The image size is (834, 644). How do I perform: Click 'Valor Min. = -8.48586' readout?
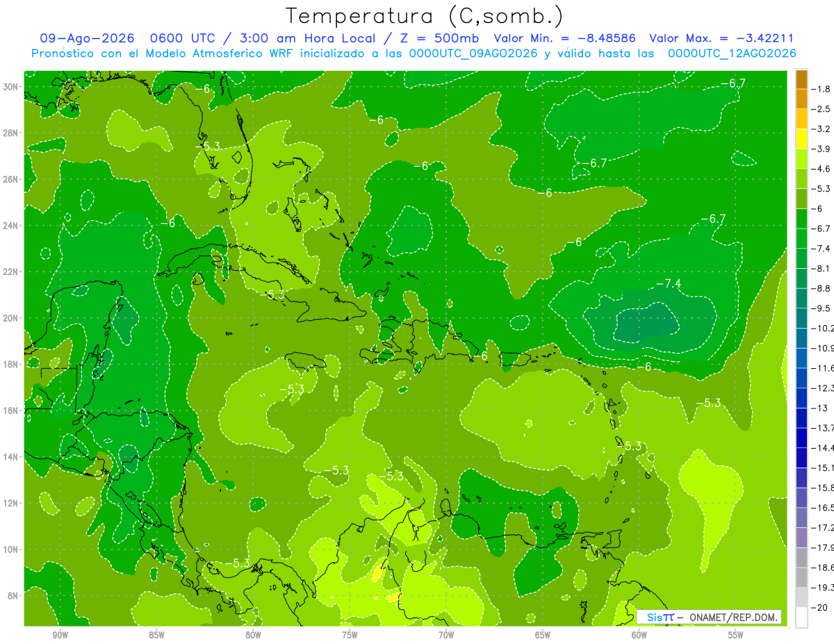coord(566,38)
